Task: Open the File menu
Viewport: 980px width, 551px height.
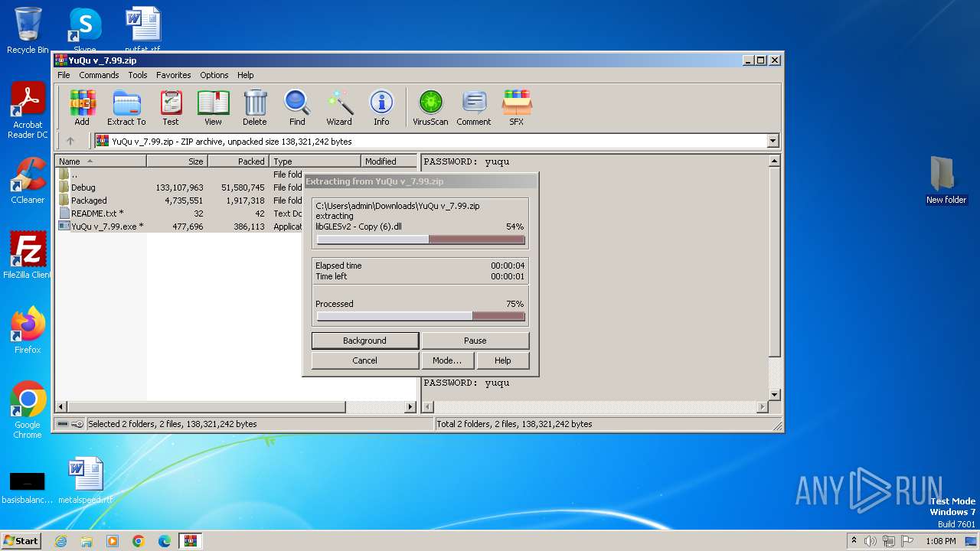Action: (x=64, y=75)
